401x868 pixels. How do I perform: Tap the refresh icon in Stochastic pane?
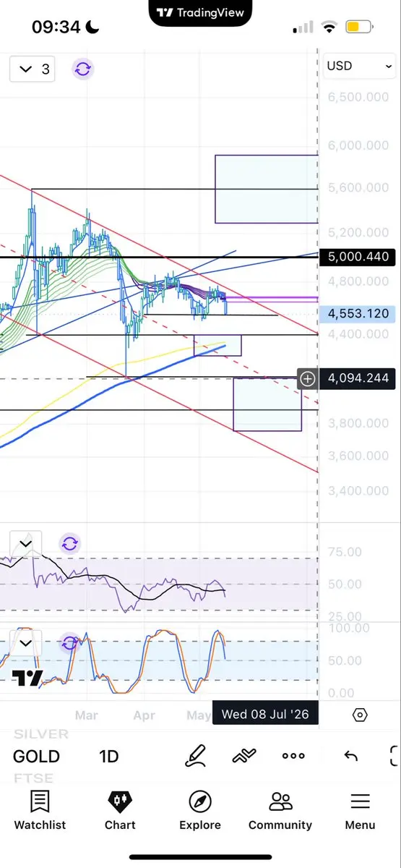[x=69, y=643]
